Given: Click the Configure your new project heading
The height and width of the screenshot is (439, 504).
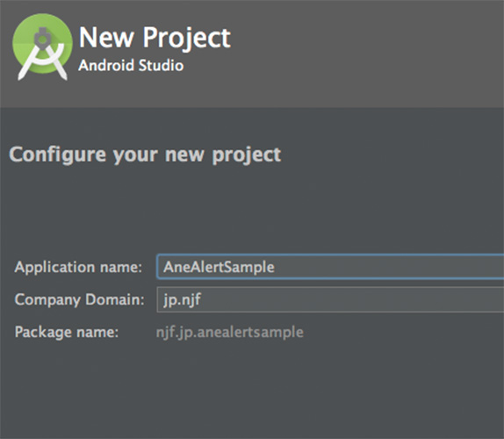Looking at the screenshot, I should 145,155.
